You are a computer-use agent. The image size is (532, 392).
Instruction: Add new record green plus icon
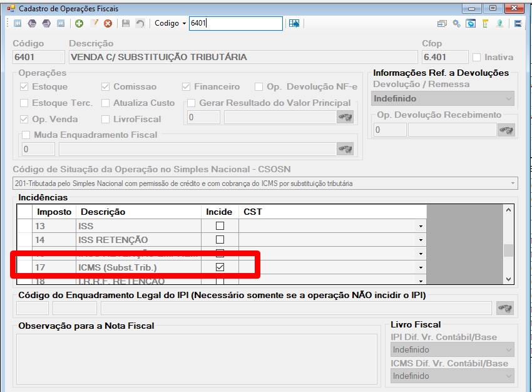pyautogui.click(x=79, y=23)
